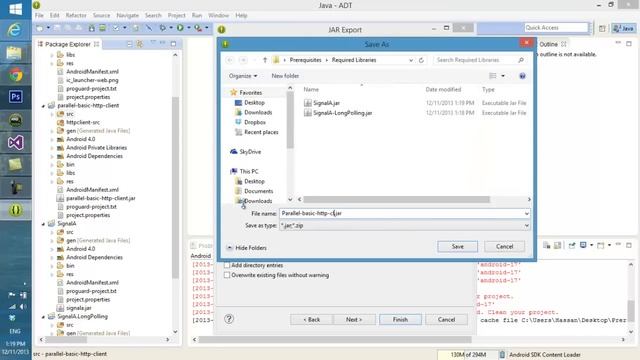Collapse the SignalA.LongPolling project node
This screenshot has height=360, width=640.
point(43,316)
